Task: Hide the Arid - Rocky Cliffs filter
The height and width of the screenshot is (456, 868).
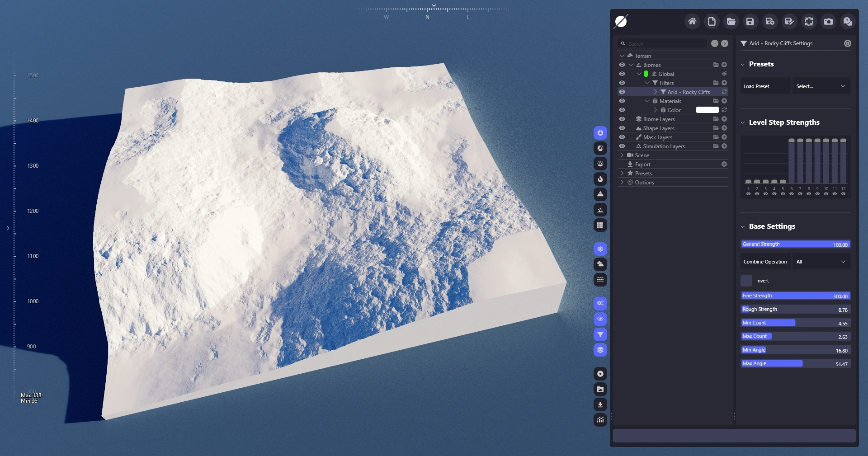Action: click(622, 92)
